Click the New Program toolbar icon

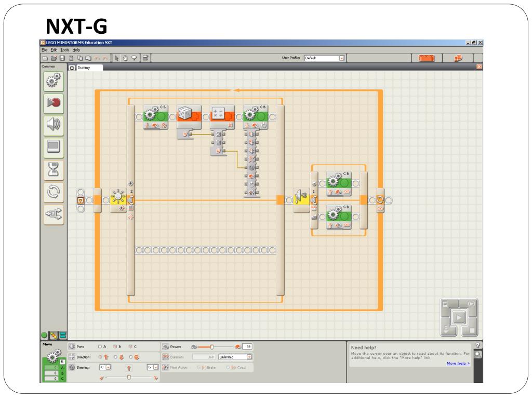pyautogui.click(x=45, y=58)
